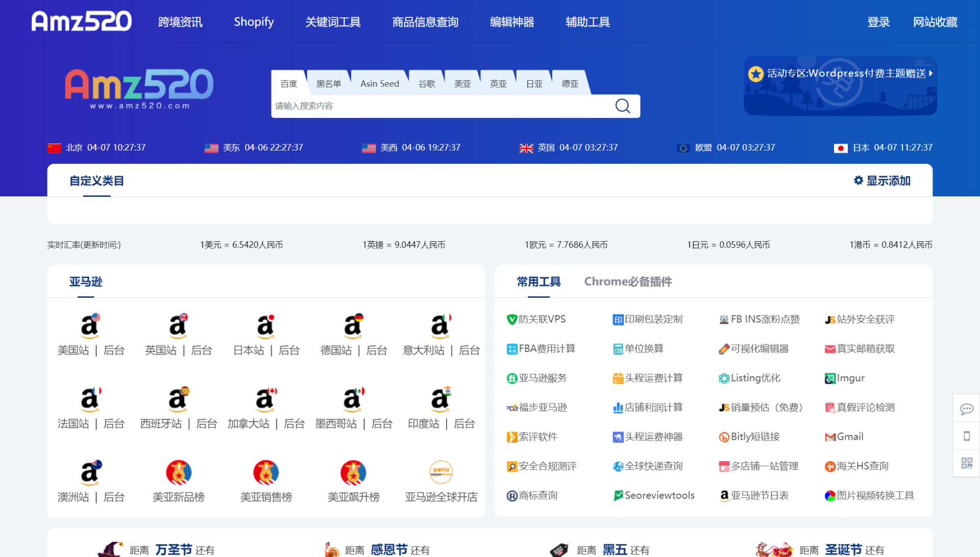This screenshot has height=557, width=980.
Task: Open the India Amazon site icon
Action: click(x=441, y=399)
